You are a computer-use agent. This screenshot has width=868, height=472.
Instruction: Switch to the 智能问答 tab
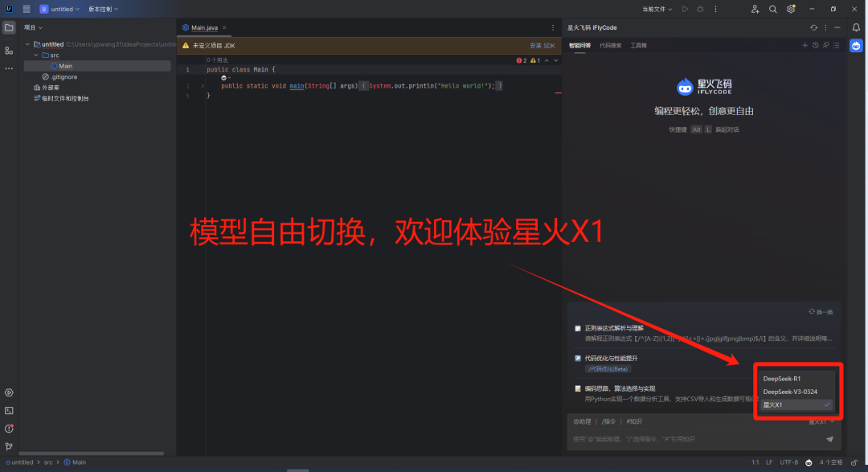(579, 45)
